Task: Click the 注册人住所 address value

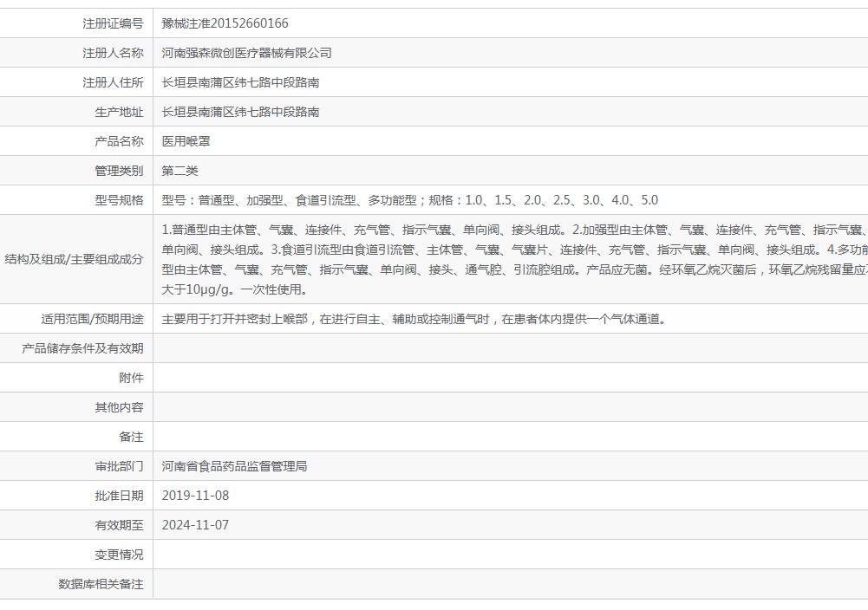Action: (240, 82)
